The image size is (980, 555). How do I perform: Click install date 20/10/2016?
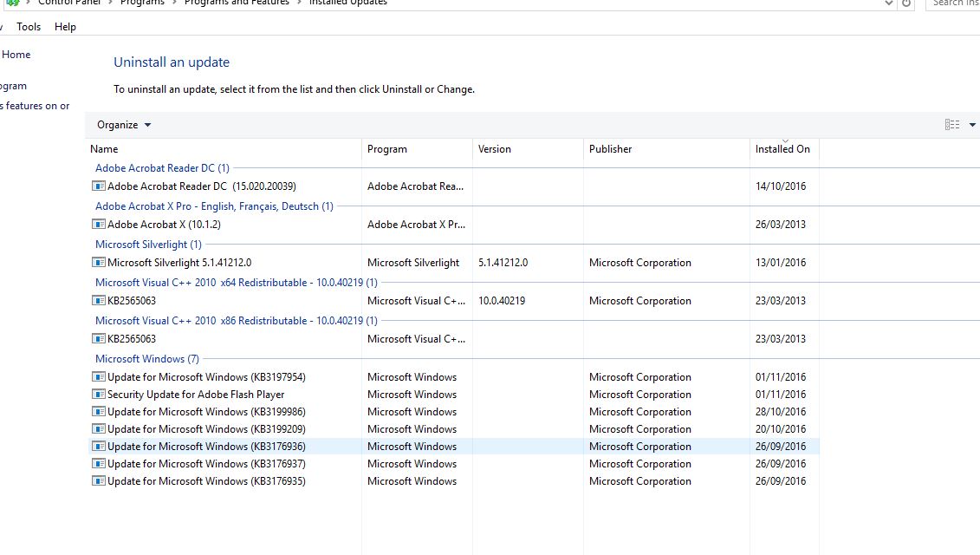pyautogui.click(x=780, y=428)
